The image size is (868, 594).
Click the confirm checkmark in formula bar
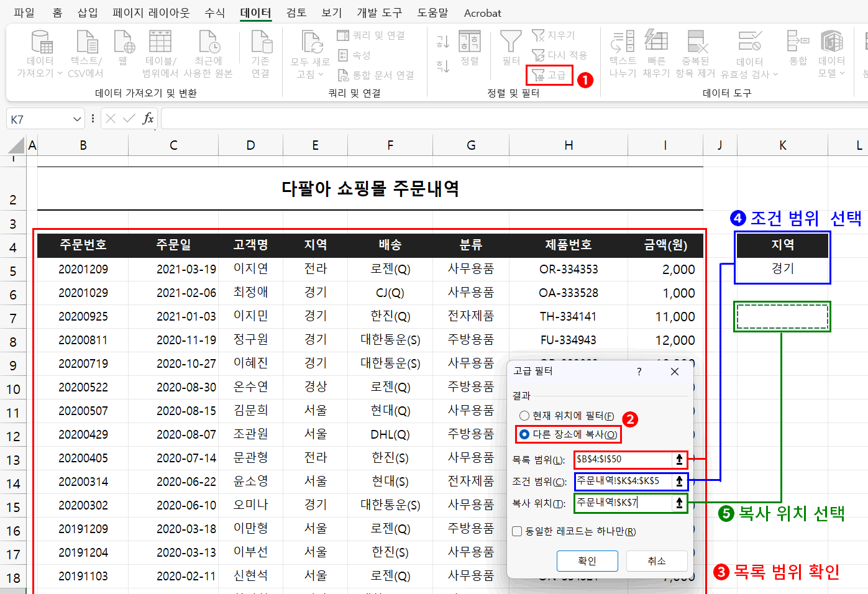pos(129,119)
